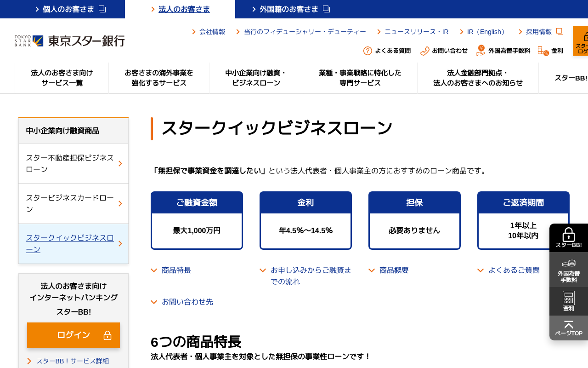Click the coins icon for 外国為替手数料 on right edge
The width and height of the screenshot is (588, 368).
569,264
